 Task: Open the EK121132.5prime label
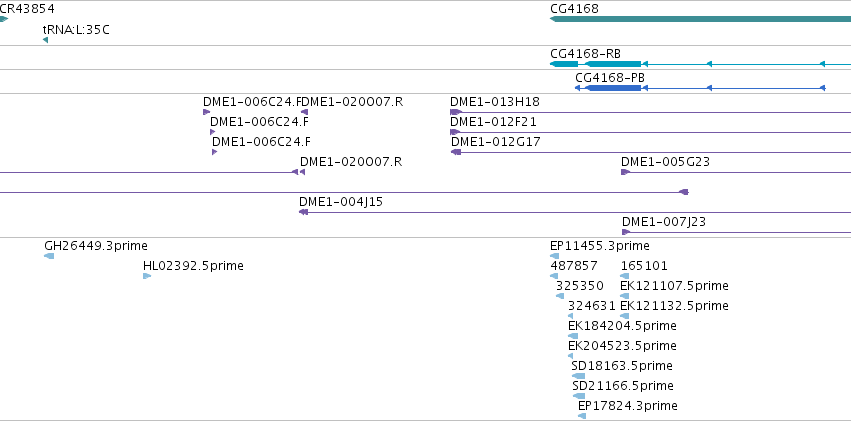[675, 306]
